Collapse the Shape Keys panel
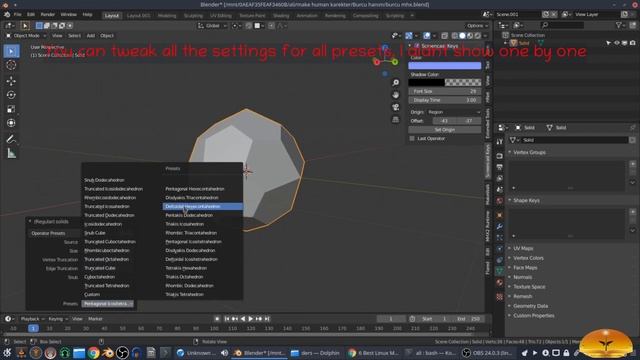 [x=526, y=200]
